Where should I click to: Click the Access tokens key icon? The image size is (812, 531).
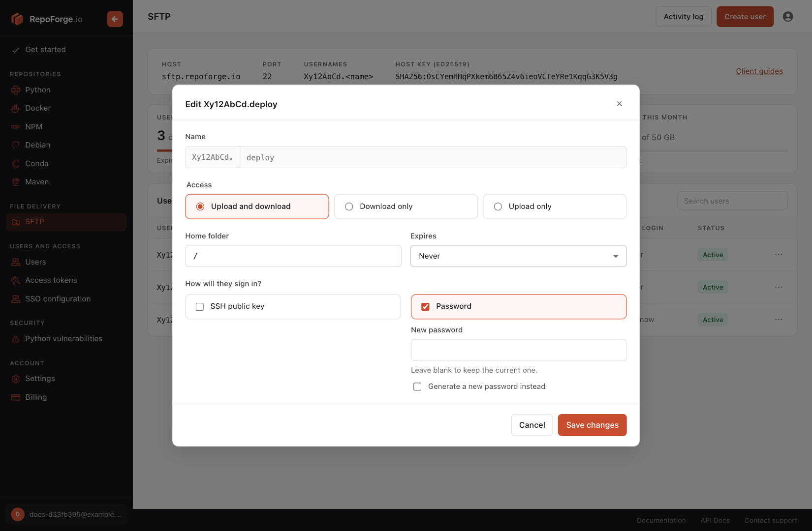16,280
